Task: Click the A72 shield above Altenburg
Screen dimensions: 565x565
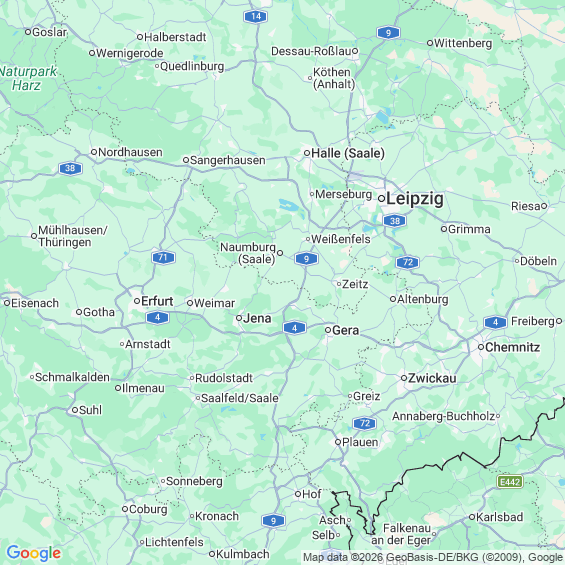Action: pyautogui.click(x=408, y=262)
